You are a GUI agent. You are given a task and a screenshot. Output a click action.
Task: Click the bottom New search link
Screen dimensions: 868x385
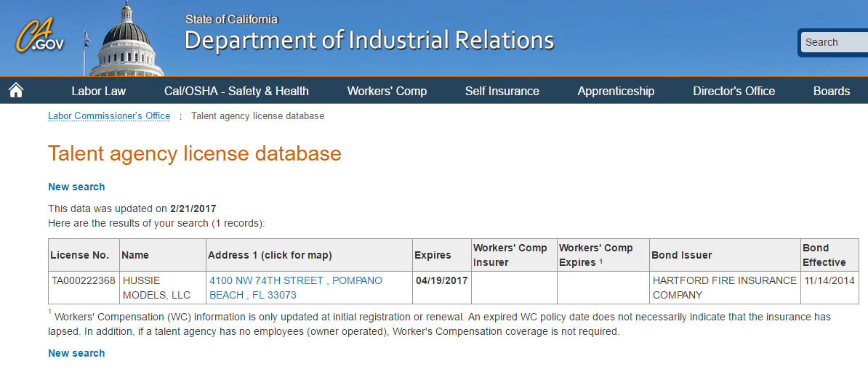(x=76, y=353)
